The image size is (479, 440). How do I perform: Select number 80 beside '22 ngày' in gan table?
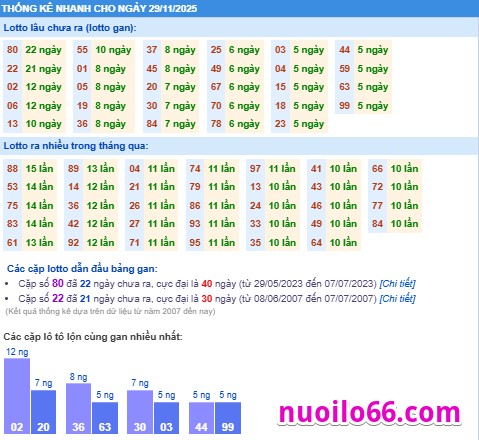[x=12, y=50]
